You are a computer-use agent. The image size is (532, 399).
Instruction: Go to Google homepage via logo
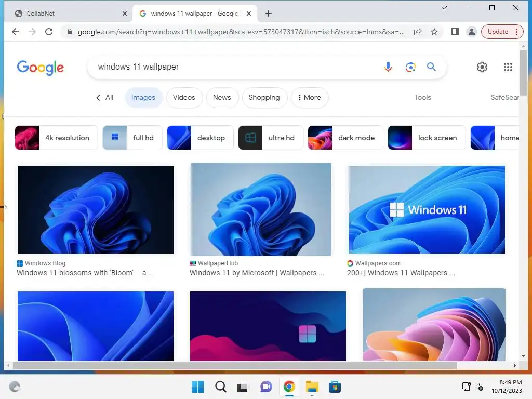(41, 68)
